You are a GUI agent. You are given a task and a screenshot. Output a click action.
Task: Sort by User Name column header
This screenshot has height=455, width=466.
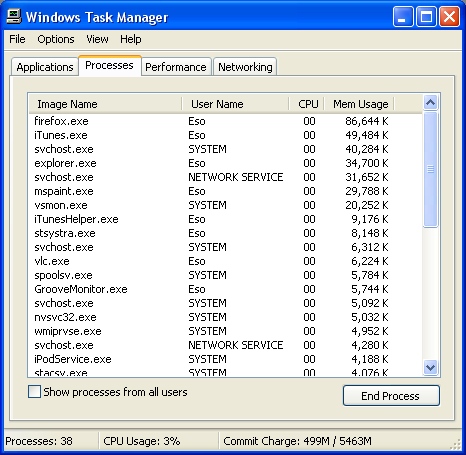[x=235, y=104]
